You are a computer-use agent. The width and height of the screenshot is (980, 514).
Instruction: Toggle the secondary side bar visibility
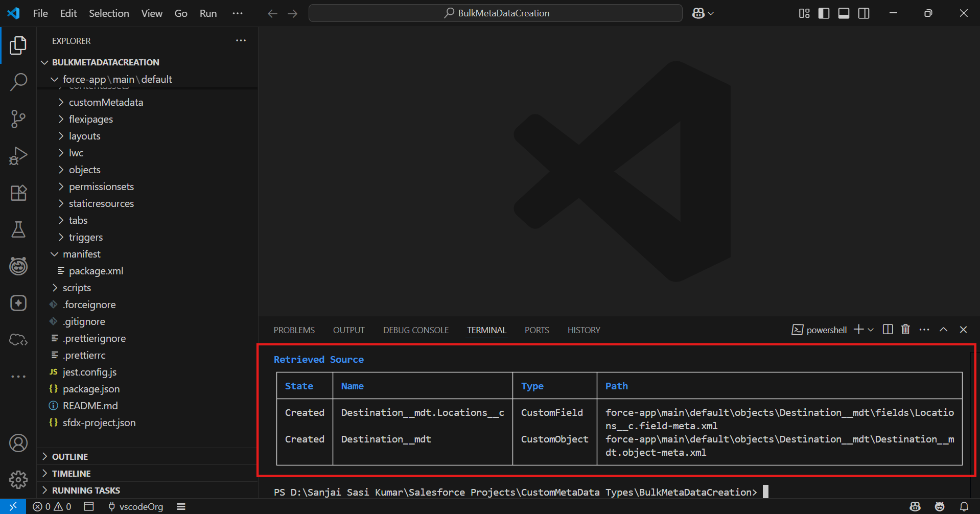[x=864, y=13]
